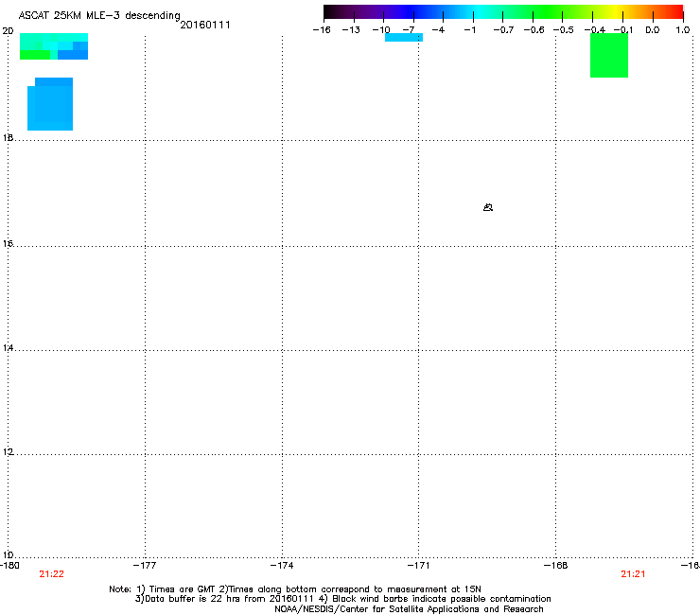This screenshot has width=700, height=615.
Task: Click the large blue data square at top left
Action: pyautogui.click(x=50, y=104)
